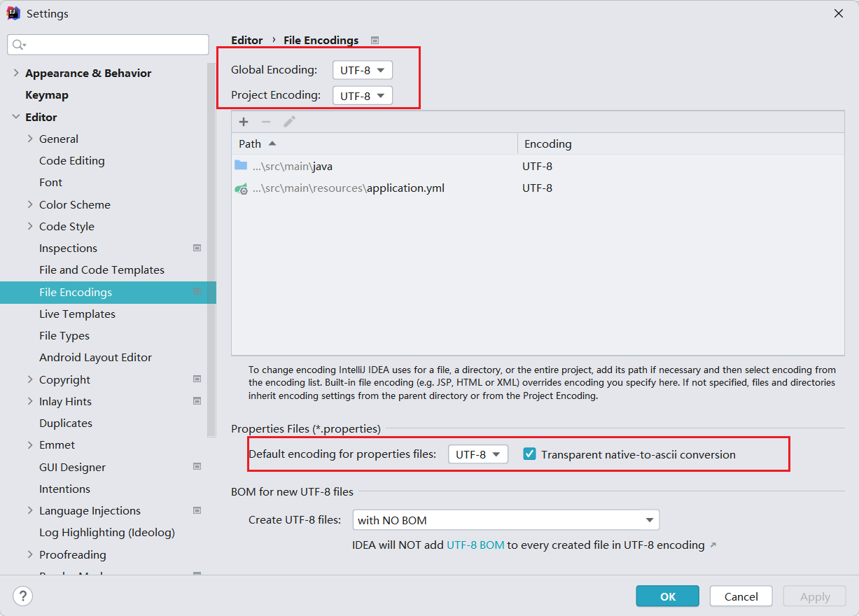Image resolution: width=859 pixels, height=616 pixels.
Task: Open the Global Encoding dropdown
Action: [363, 70]
